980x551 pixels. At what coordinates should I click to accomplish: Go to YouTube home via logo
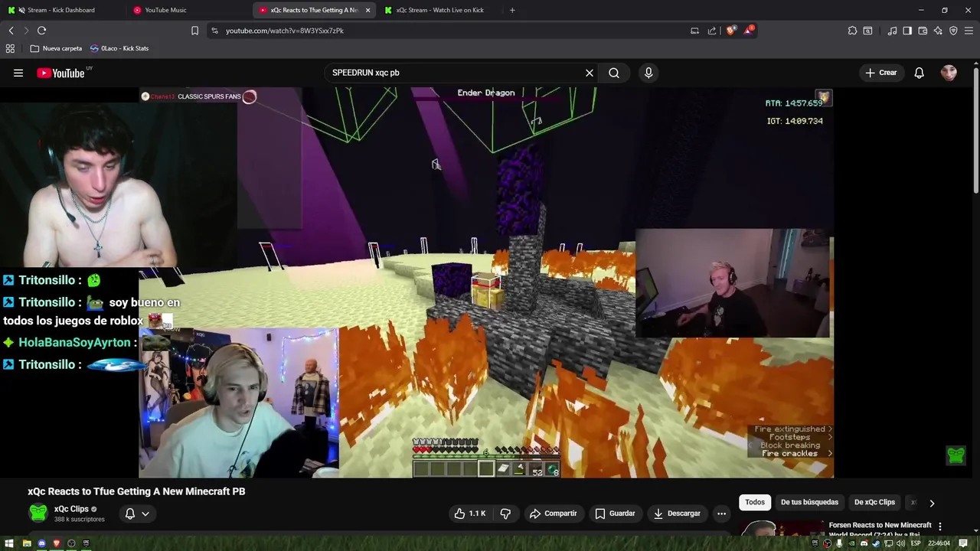[60, 73]
